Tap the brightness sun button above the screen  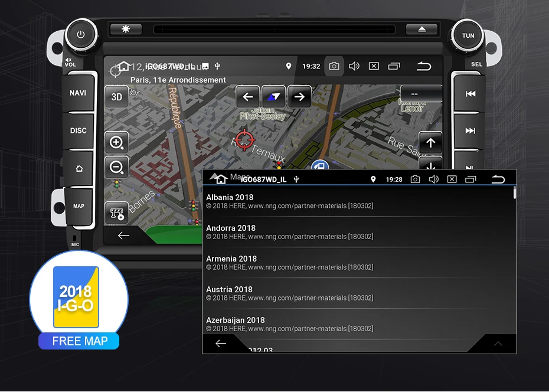(x=126, y=29)
